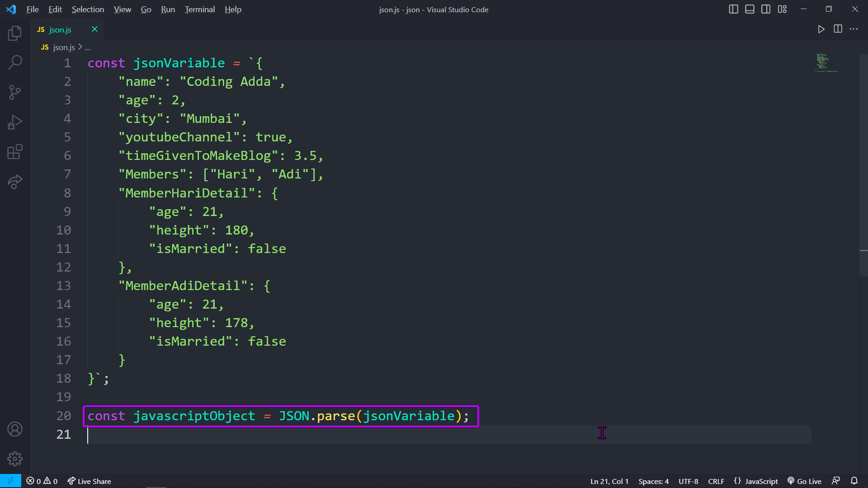Change the UTF-8 encoding
This screenshot has width=868, height=488.
pos(688,481)
